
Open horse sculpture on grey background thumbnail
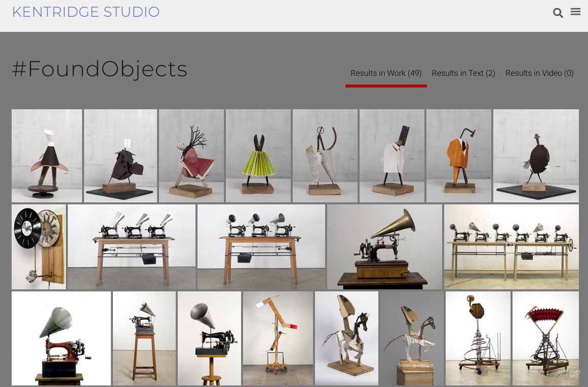[x=412, y=338]
